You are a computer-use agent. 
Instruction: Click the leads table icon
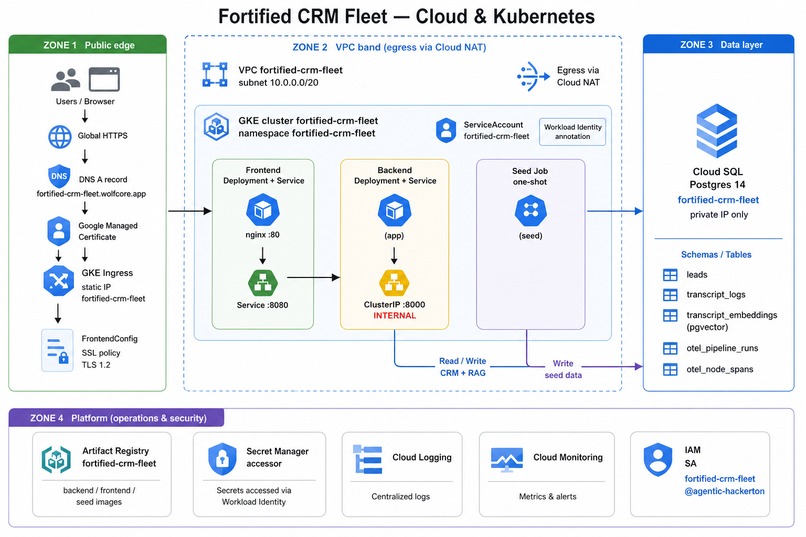(670, 275)
